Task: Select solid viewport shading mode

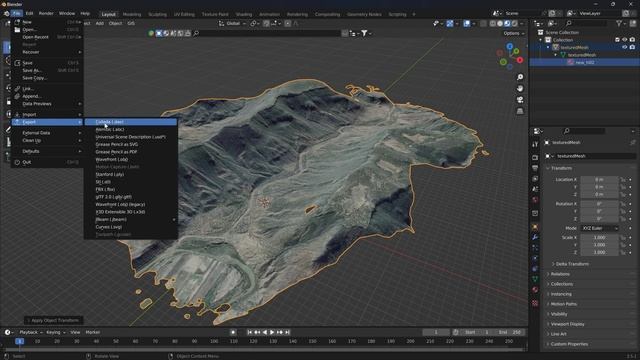Action: (500, 24)
